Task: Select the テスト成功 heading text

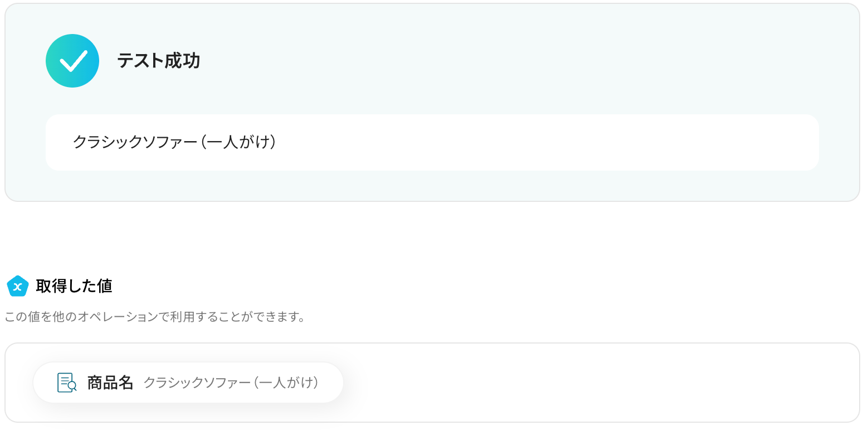Action: [x=158, y=61]
